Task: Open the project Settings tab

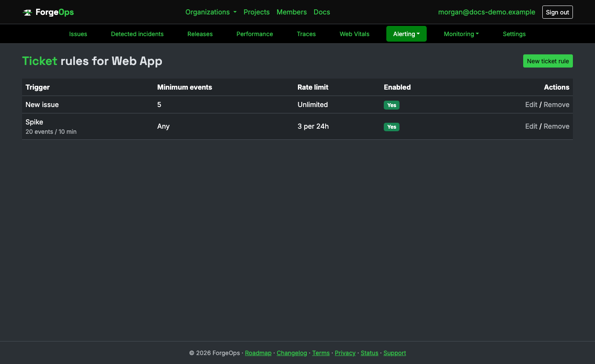Action: 514,34
